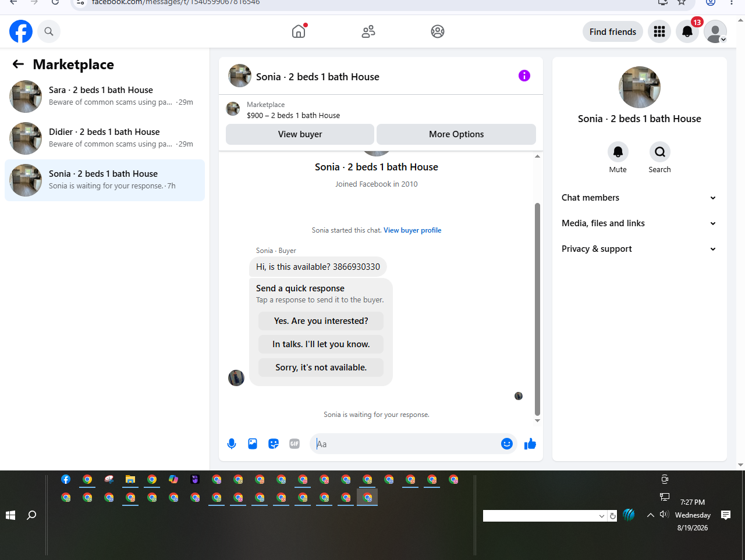Open File Explorer from the taskbar
Viewport: 745px width, 560px height.
click(130, 480)
